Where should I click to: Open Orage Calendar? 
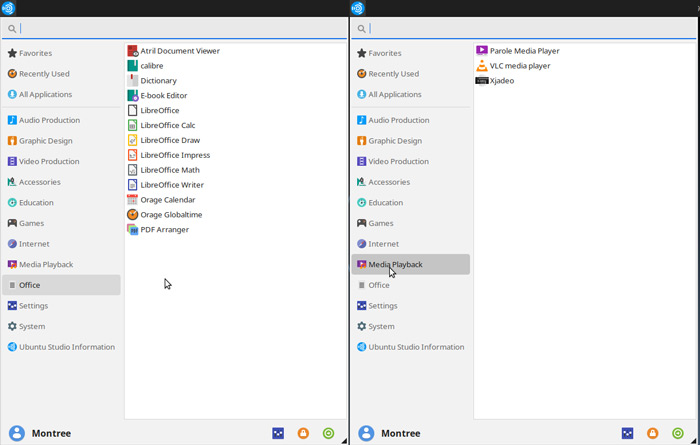(161, 200)
